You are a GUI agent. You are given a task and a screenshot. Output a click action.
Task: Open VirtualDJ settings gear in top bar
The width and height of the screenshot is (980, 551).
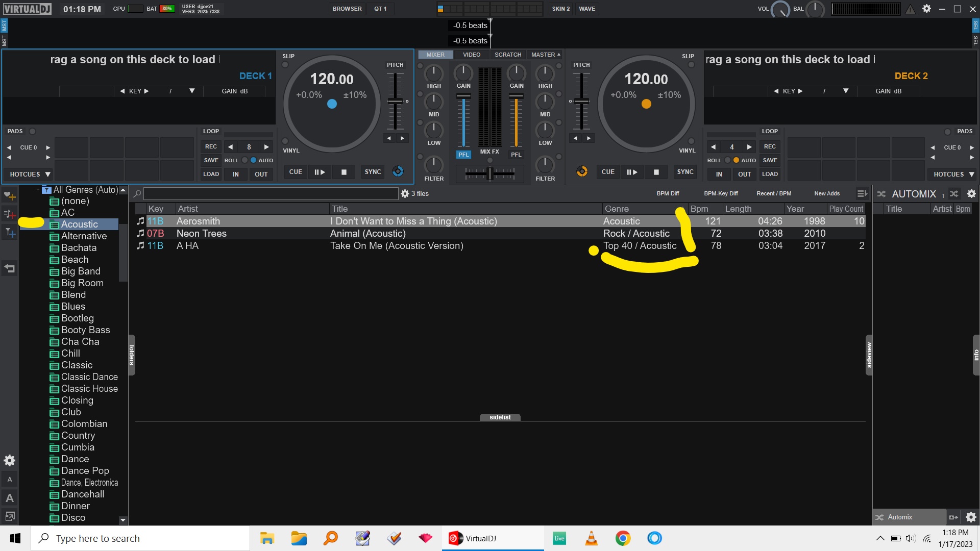[x=926, y=9]
